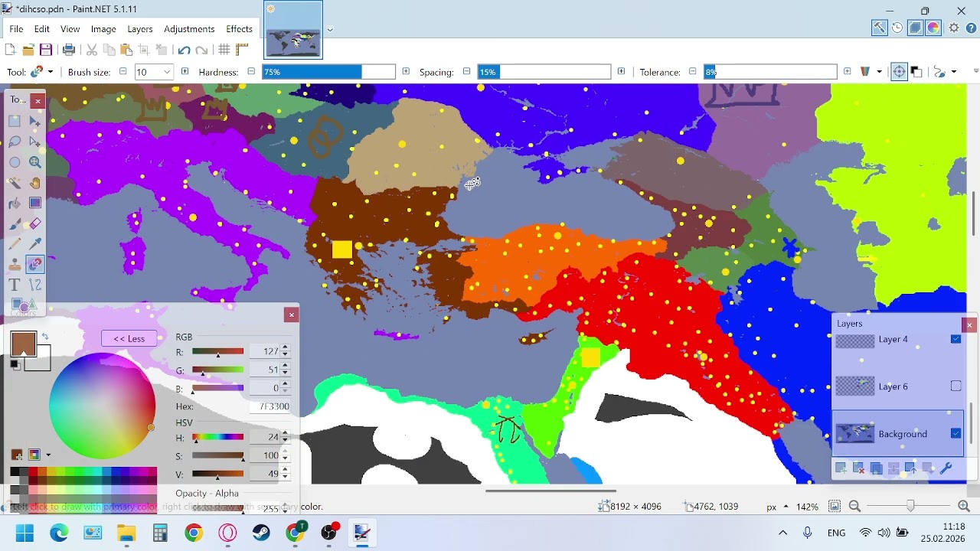The width and height of the screenshot is (980, 551).
Task: Select the Line/Curve tool
Action: point(35,285)
